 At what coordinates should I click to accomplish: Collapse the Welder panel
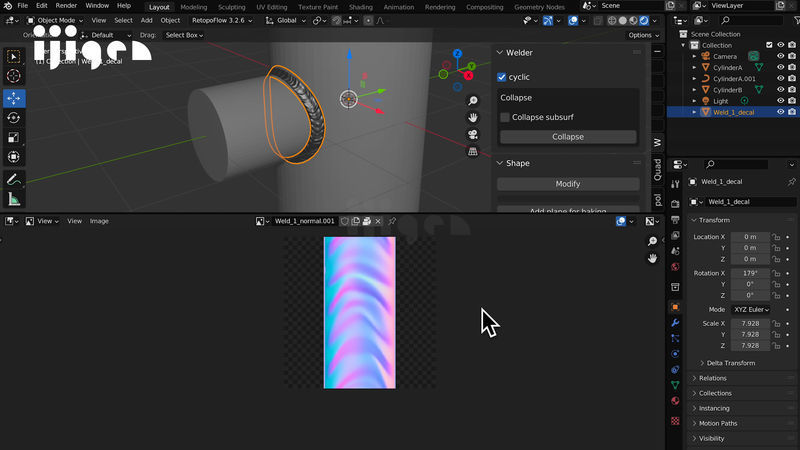[499, 53]
